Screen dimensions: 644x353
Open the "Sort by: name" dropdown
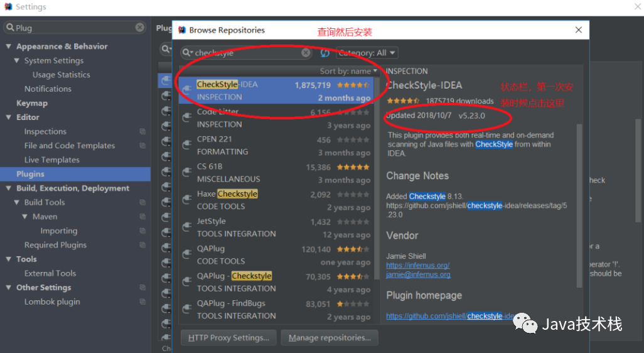348,71
